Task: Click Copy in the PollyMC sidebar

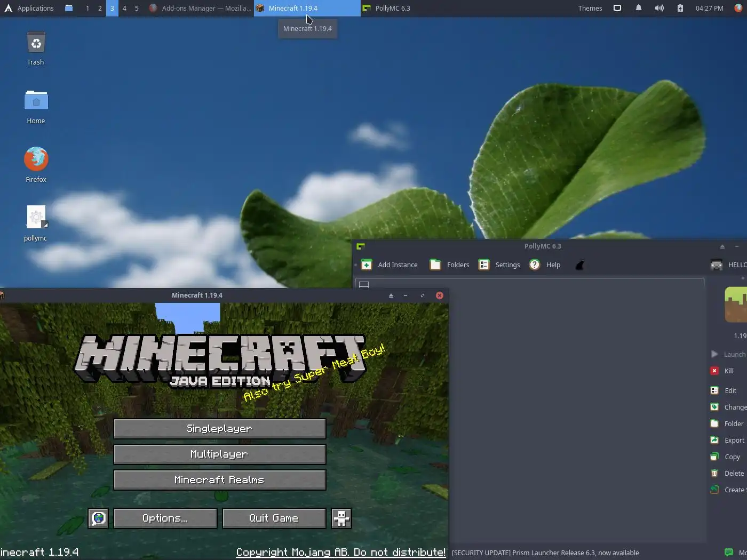Action: (x=726, y=457)
